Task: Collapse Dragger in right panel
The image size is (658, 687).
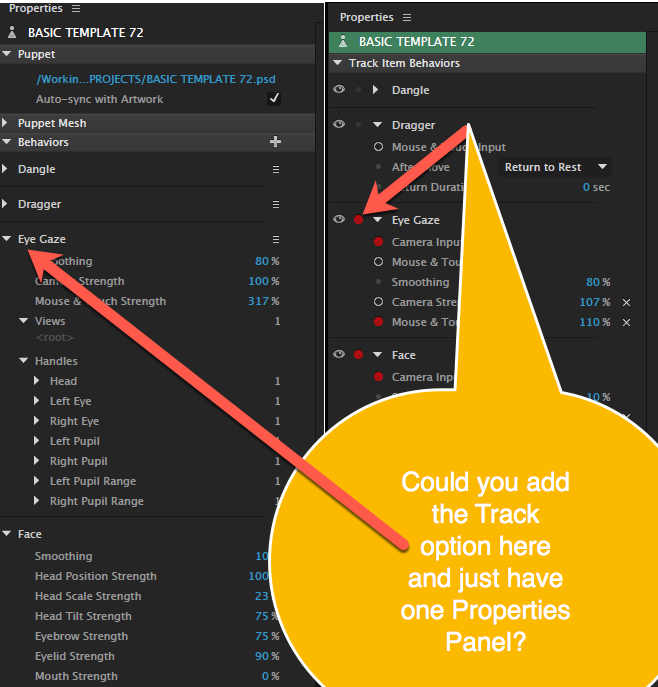Action: (378, 125)
